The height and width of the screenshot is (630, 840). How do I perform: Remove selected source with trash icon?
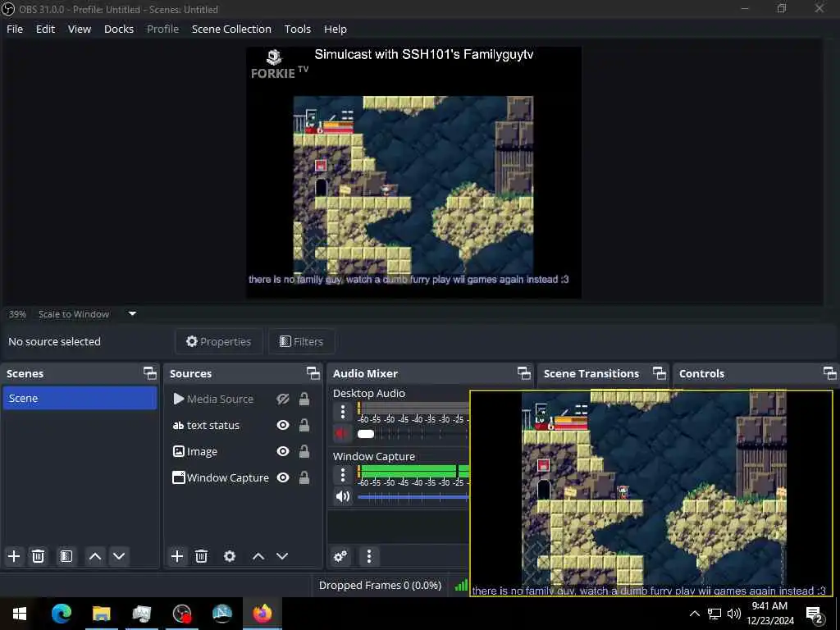coord(201,556)
